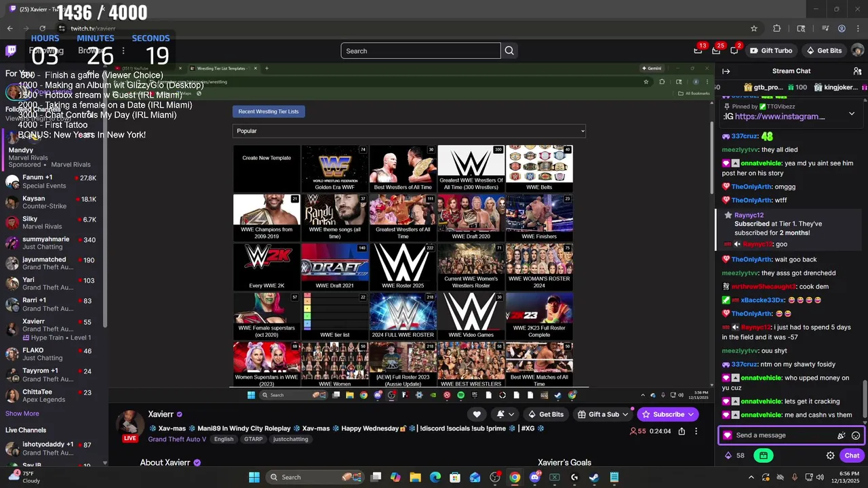The image size is (868, 488).
Task: Click the Twitch search input field
Action: click(x=420, y=51)
